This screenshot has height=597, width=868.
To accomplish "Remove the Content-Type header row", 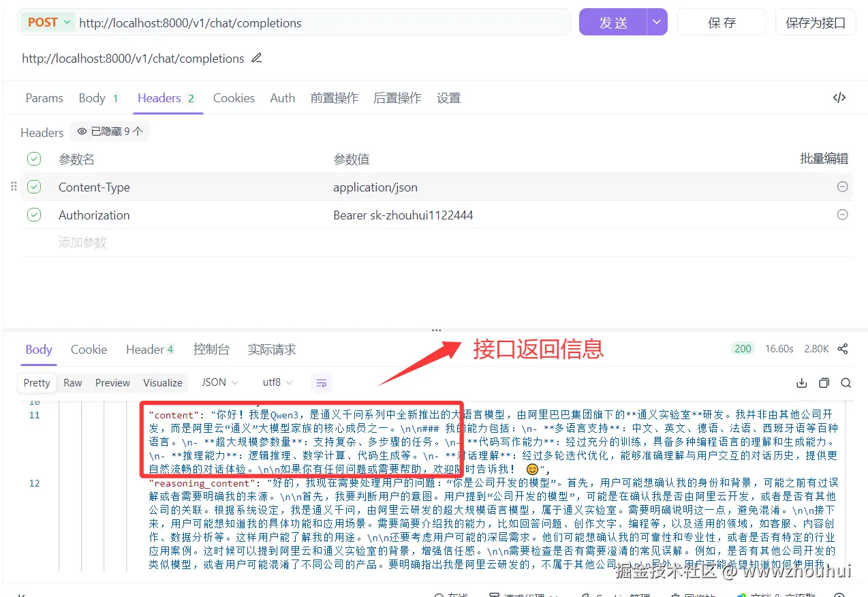I will coord(842,187).
